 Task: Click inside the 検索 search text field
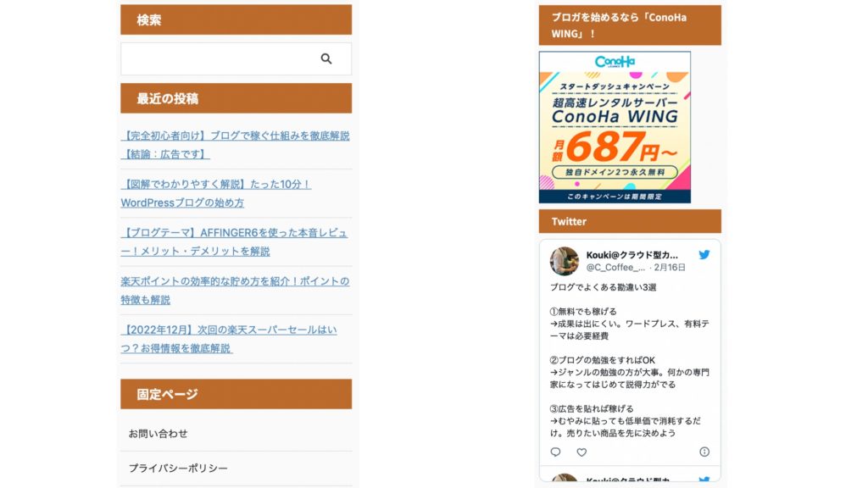point(216,59)
